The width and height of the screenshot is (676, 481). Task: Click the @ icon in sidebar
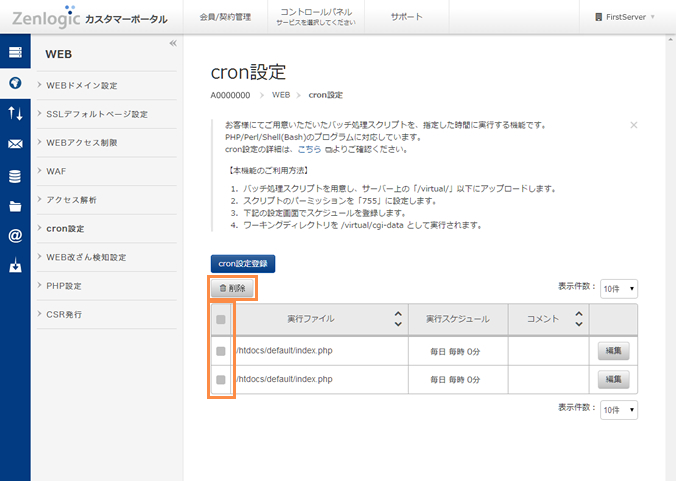pos(15,237)
